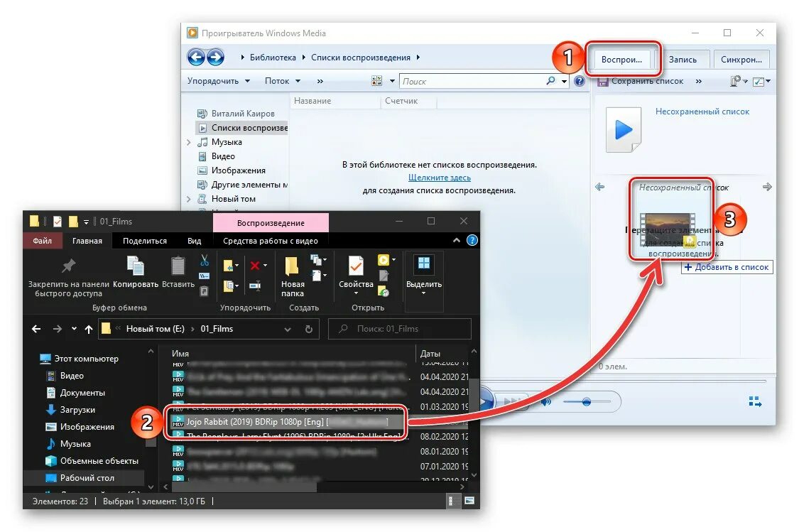
Task: Refresh the 01_Films folder
Action: 309,329
